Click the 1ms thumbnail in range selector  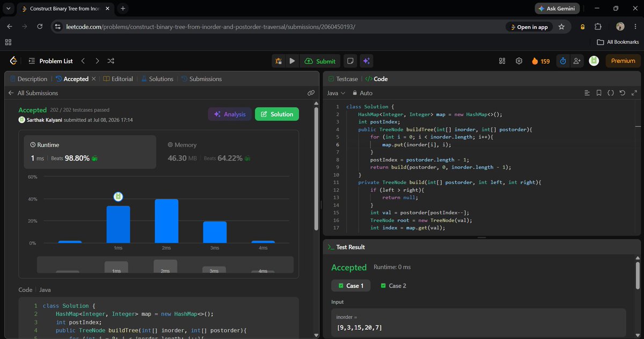(116, 267)
